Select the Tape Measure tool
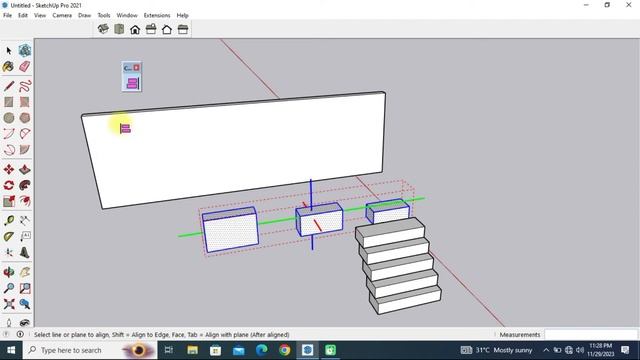This screenshot has height=360, width=640. pyautogui.click(x=9, y=221)
